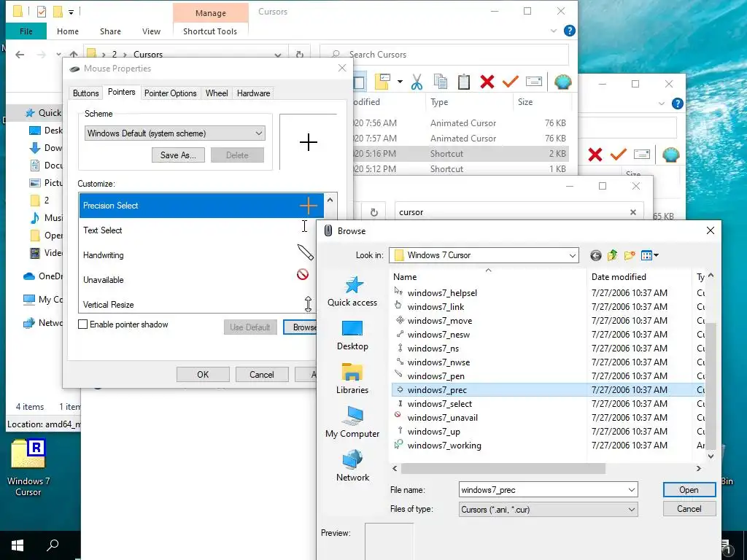Image resolution: width=747 pixels, height=560 pixels.
Task: Click shell icon in second Explorer window toolbar
Action: [671, 155]
